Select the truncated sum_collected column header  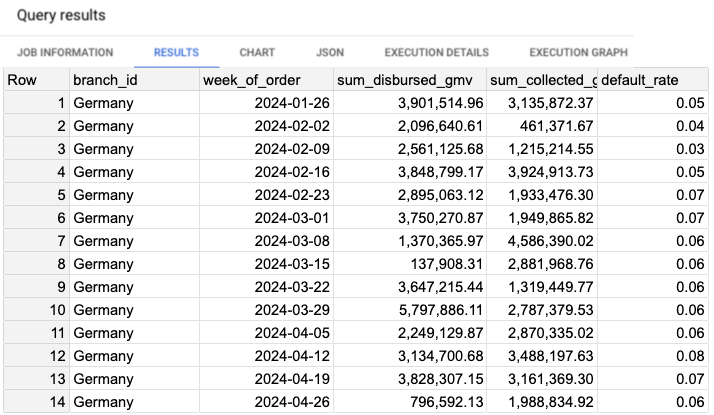(x=541, y=80)
